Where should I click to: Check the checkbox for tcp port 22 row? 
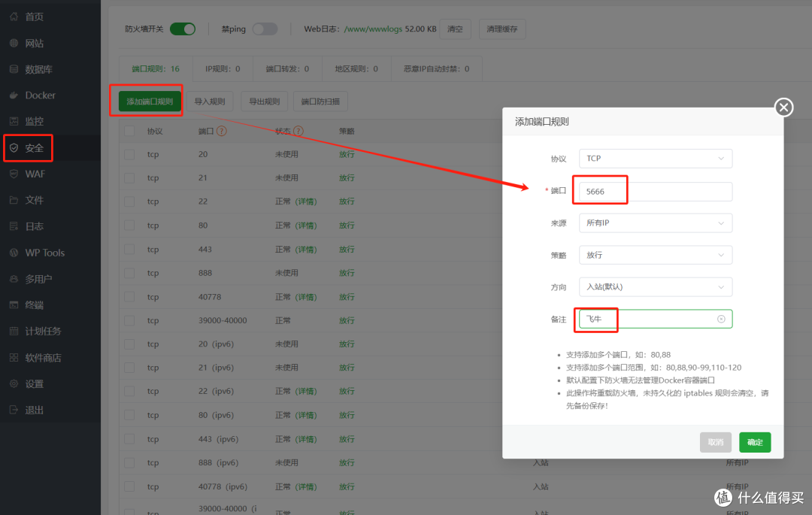[x=129, y=201]
